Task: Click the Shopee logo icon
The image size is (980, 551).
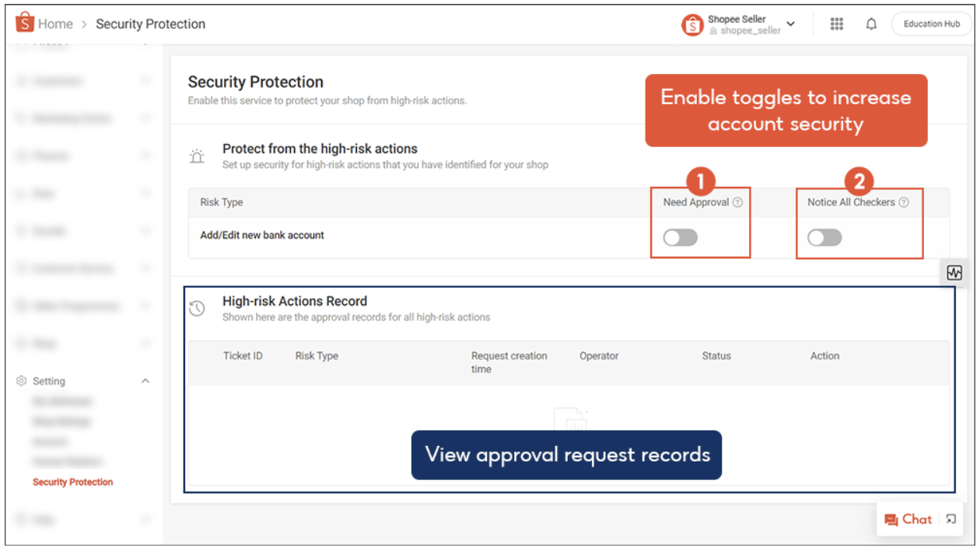Action: [x=25, y=23]
